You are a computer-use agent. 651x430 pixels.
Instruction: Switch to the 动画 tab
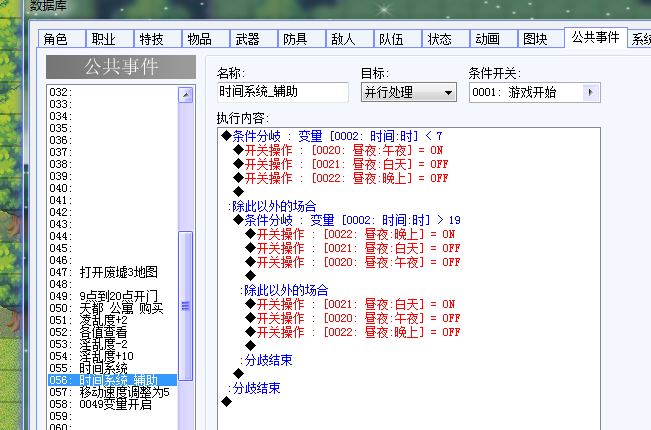tap(493, 39)
